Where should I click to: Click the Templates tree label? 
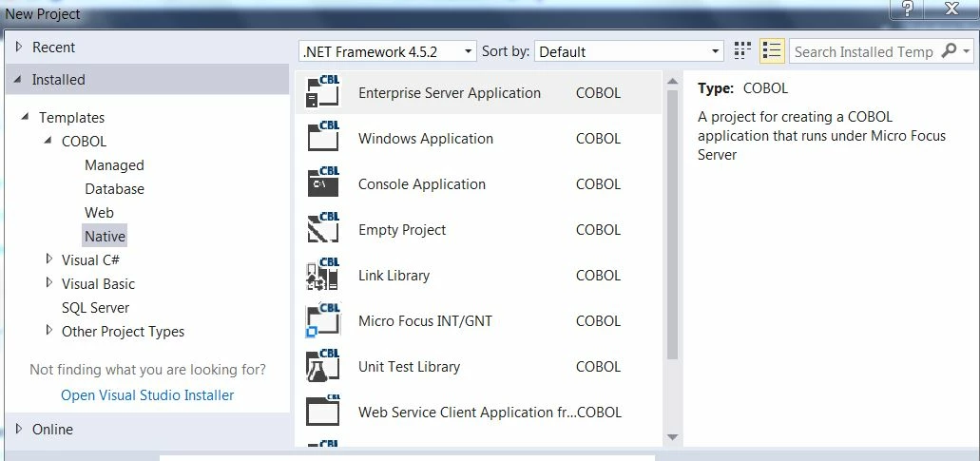pos(71,118)
